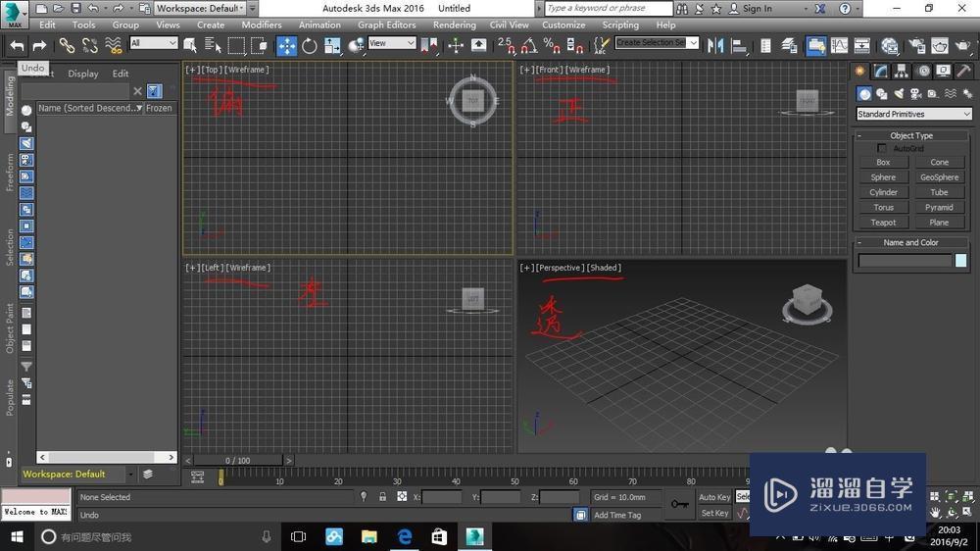980x551 pixels.
Task: Collapse the Object Type rollout
Action: point(911,135)
